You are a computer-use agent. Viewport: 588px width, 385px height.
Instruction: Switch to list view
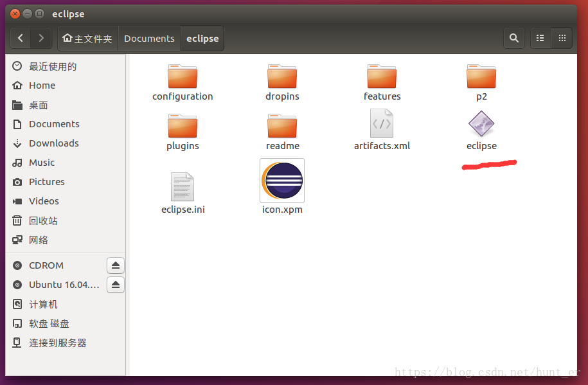coord(540,38)
